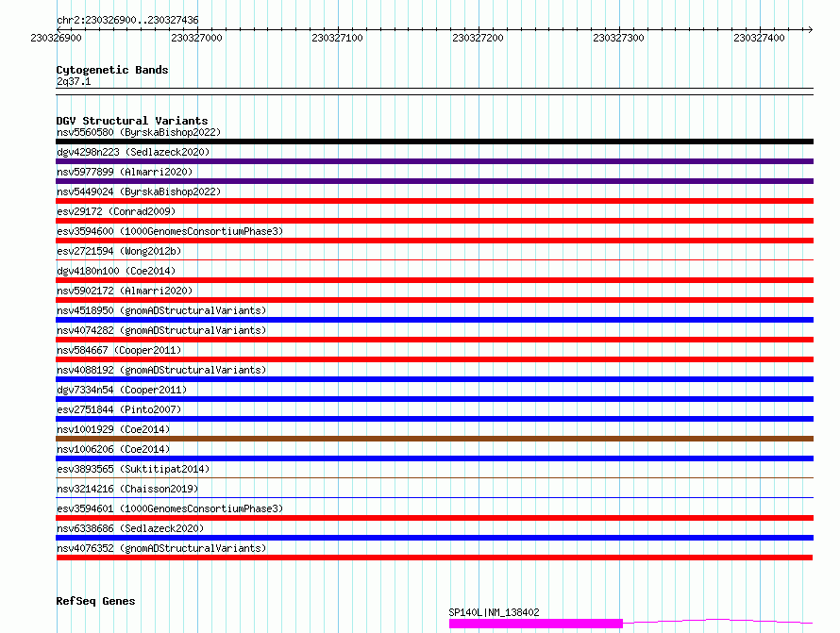This screenshot has height=633, width=840.
Task: Click the thin magenta SP140L intron line
Action: pos(718,620)
